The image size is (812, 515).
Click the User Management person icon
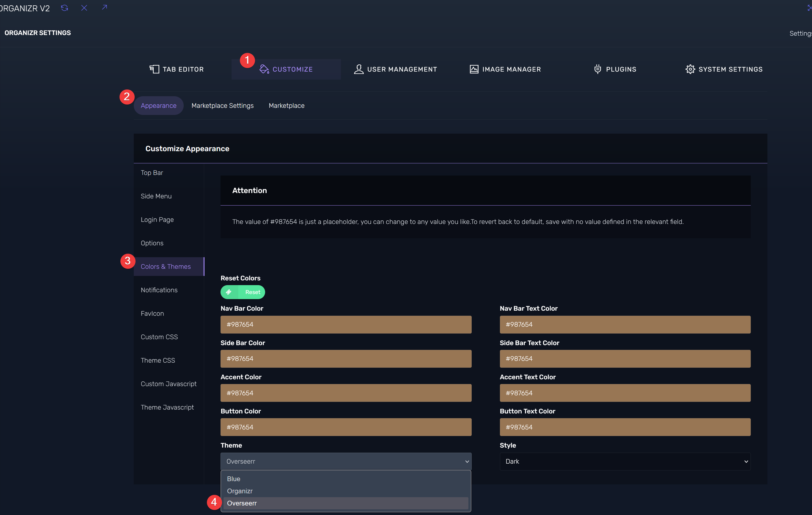[x=359, y=69]
